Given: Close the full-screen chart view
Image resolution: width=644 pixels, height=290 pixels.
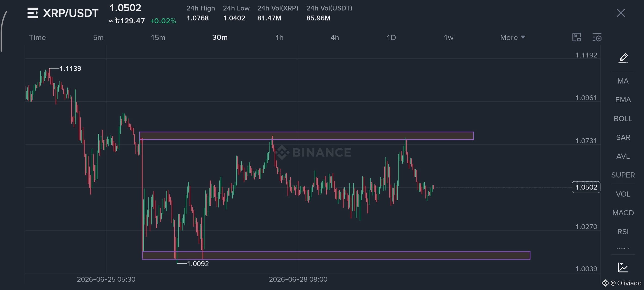Looking at the screenshot, I should pyautogui.click(x=621, y=13).
